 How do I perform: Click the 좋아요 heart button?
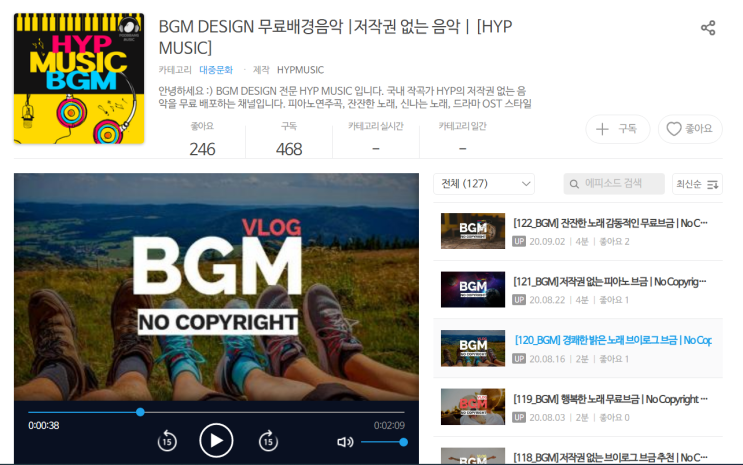pyautogui.click(x=690, y=129)
